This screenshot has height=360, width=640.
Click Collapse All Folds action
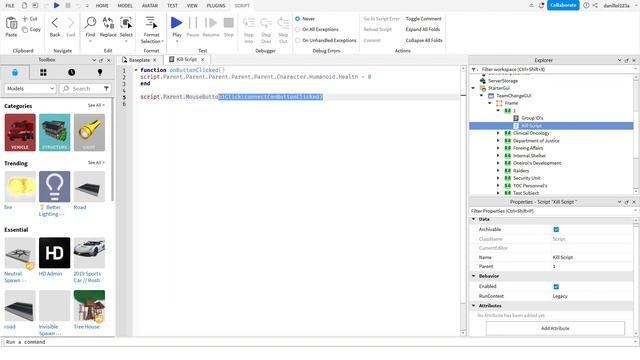tap(424, 40)
